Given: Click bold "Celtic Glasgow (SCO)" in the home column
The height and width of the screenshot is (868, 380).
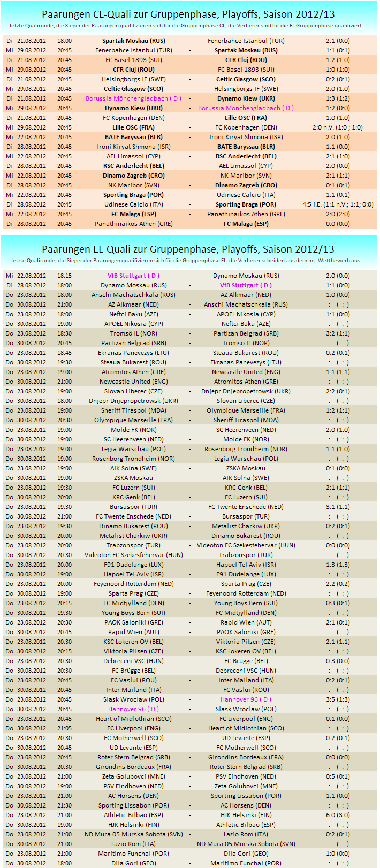Looking at the screenshot, I should tap(134, 89).
